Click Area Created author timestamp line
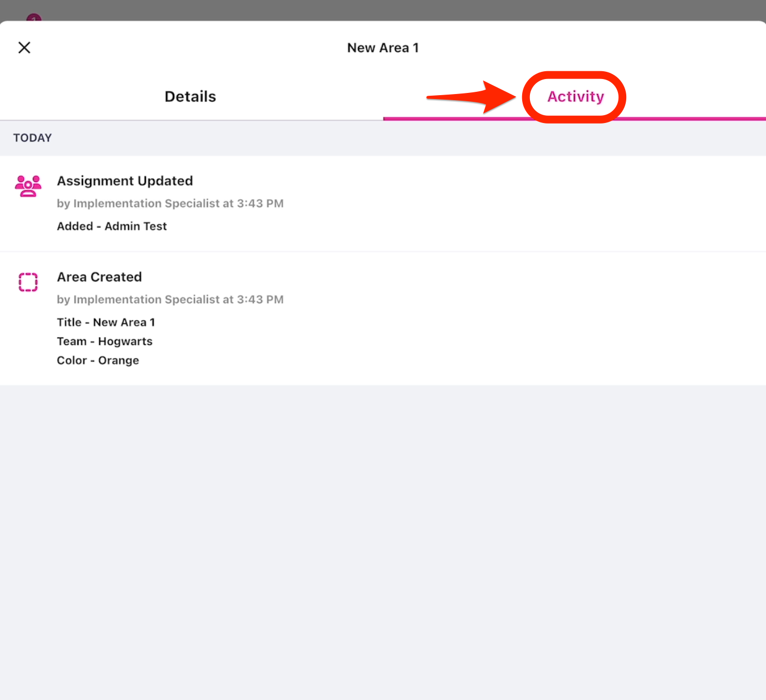The image size is (766, 700). [170, 300]
